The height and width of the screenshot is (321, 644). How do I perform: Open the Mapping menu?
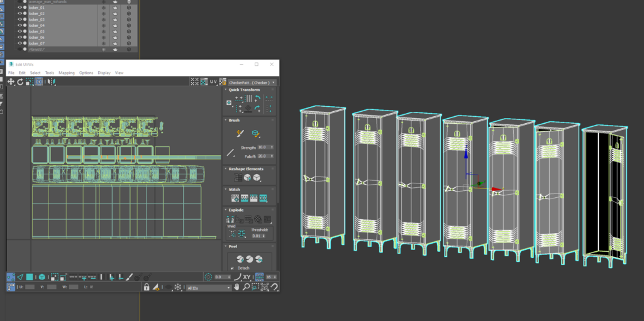pyautogui.click(x=67, y=73)
